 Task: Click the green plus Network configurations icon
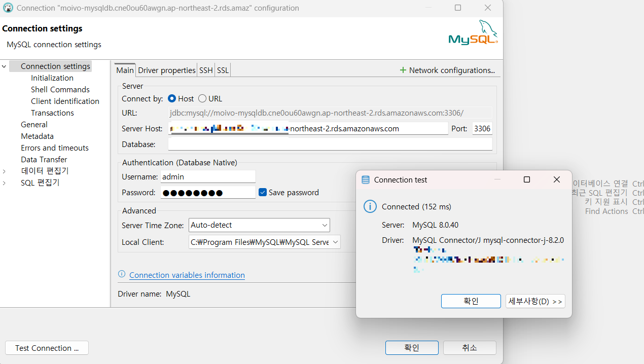[403, 70]
